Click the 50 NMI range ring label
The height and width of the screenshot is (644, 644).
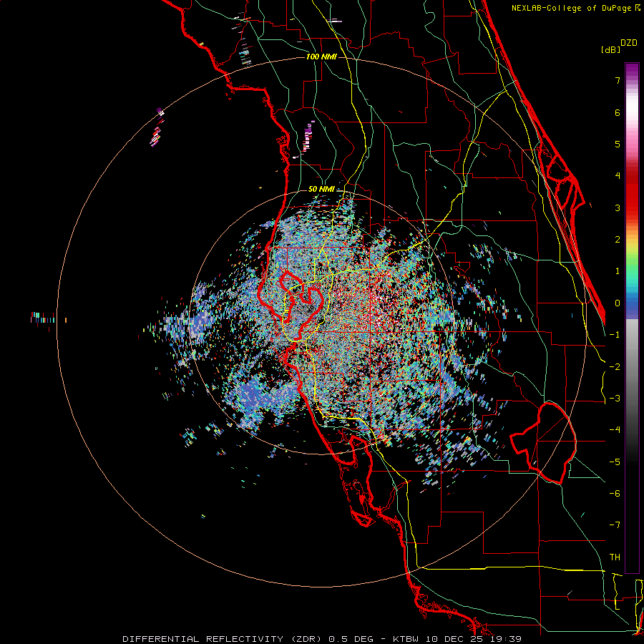pos(321,189)
